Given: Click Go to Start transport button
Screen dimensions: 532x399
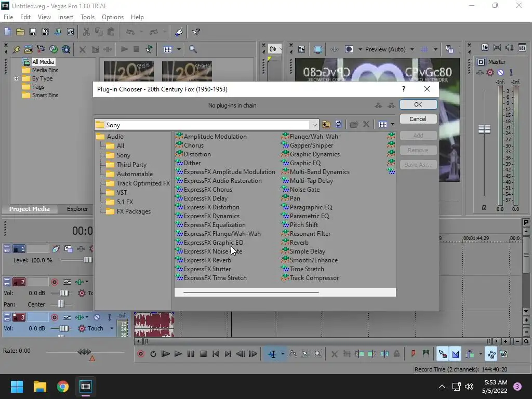Looking at the screenshot, I should 216,354.
